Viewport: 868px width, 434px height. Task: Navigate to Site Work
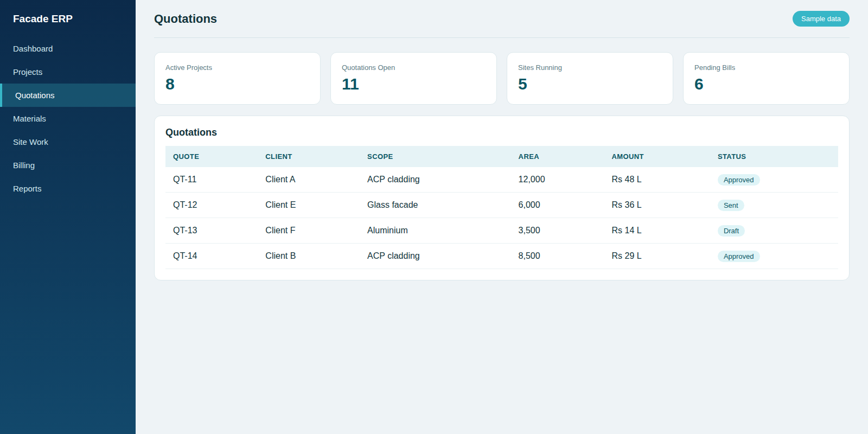67,142
